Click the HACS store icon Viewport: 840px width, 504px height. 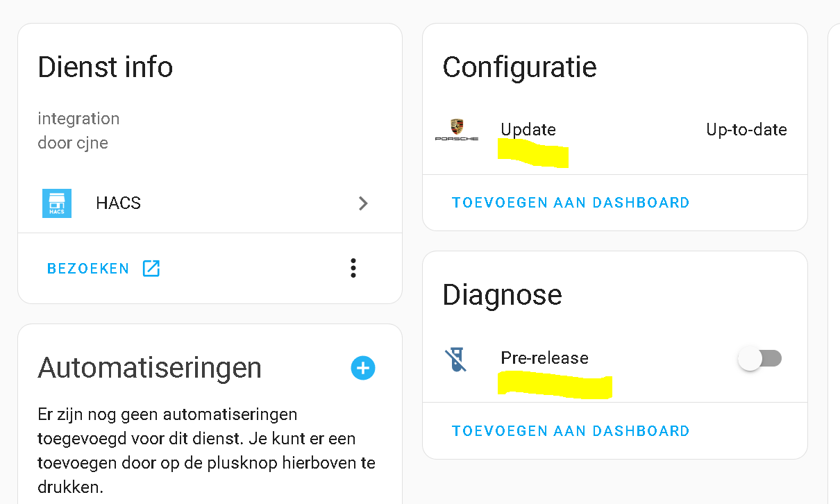[57, 203]
